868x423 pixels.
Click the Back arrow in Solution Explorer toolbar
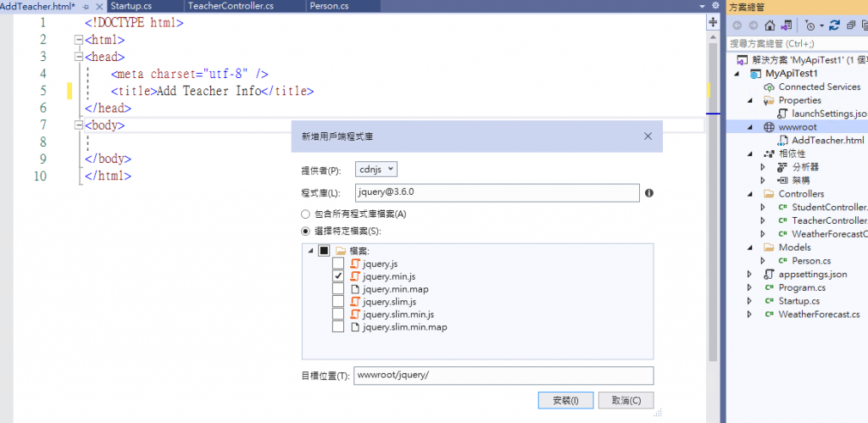[737, 25]
